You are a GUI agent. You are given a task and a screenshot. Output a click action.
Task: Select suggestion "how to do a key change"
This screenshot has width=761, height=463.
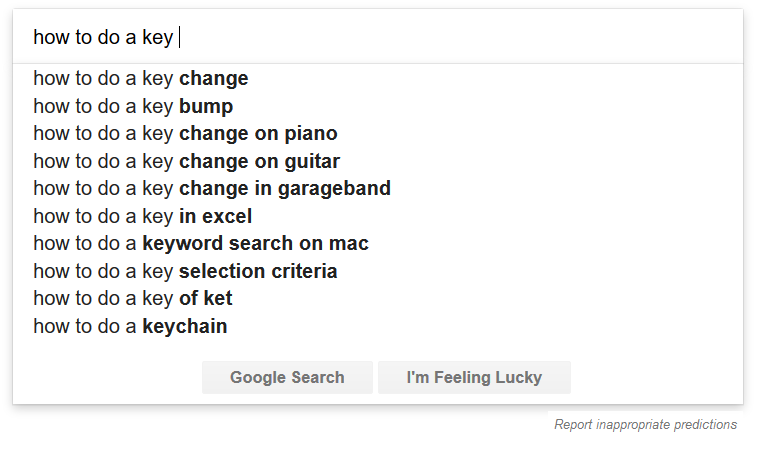(140, 79)
